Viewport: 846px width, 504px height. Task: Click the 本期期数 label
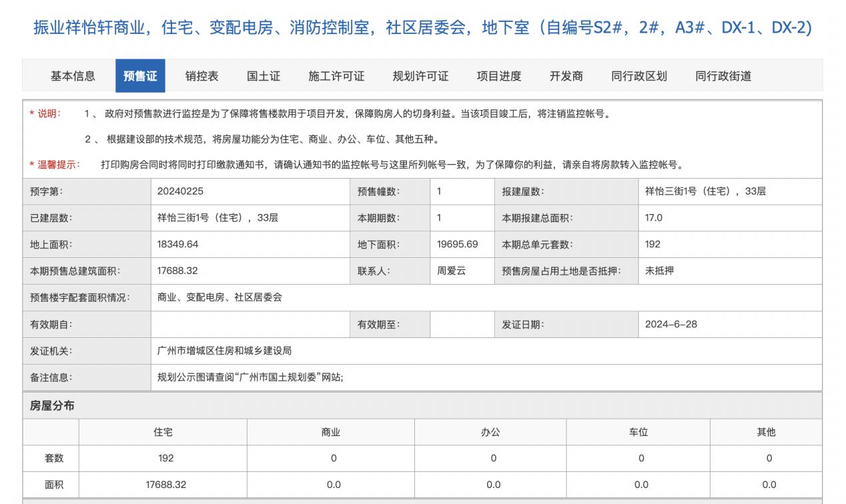[378, 218]
